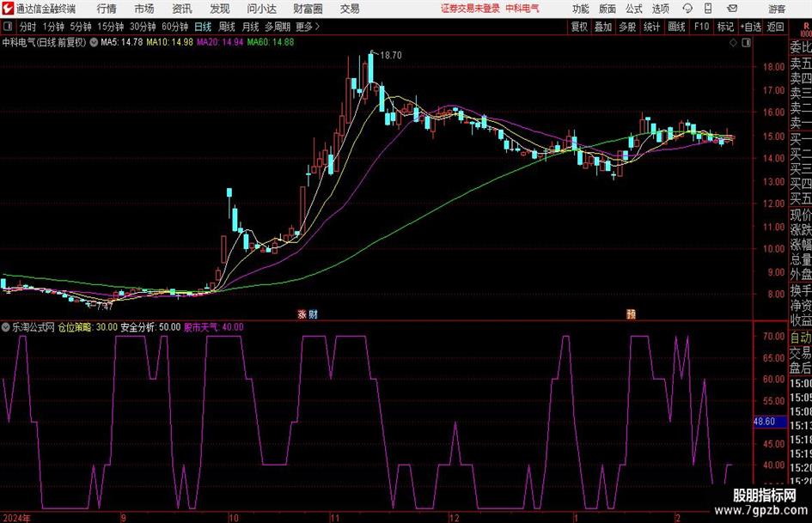The height and width of the screenshot is (523, 812).
Task: Open the 市场 menu
Action: [x=144, y=9]
